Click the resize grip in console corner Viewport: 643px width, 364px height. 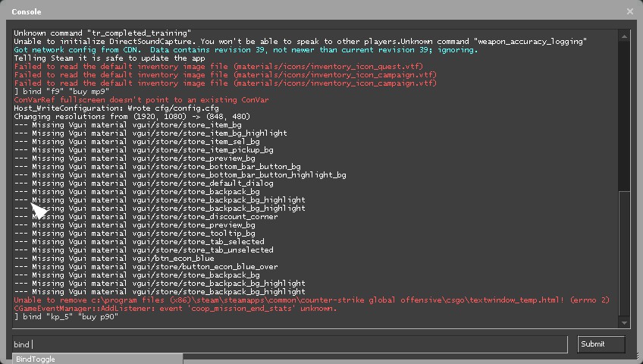(638, 356)
